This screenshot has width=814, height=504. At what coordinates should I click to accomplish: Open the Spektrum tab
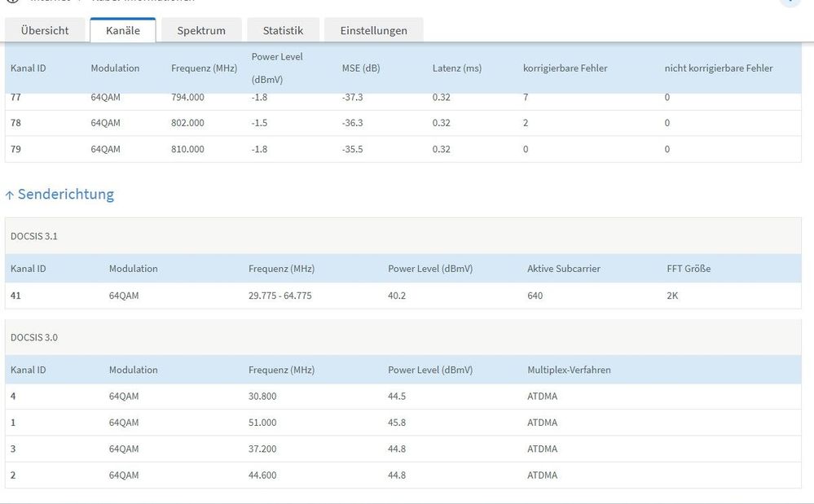click(201, 30)
